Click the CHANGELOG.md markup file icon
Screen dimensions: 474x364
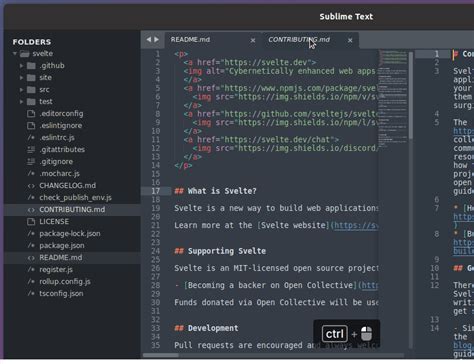click(x=31, y=186)
